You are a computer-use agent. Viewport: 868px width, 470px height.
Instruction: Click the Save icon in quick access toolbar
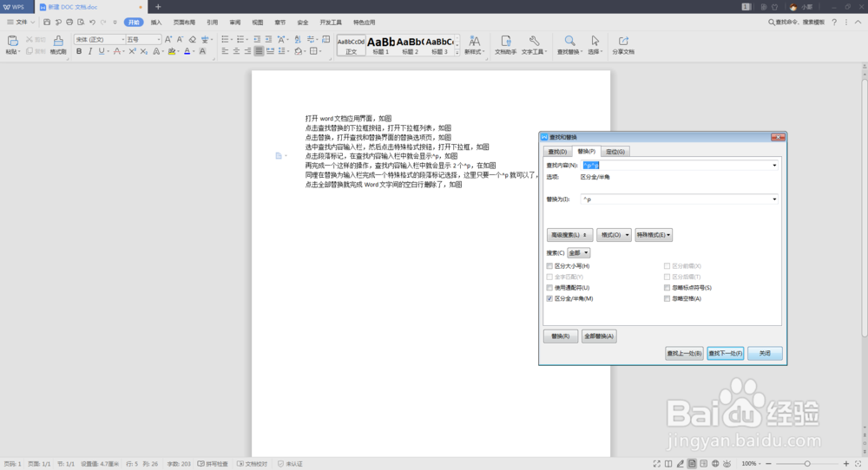47,23
